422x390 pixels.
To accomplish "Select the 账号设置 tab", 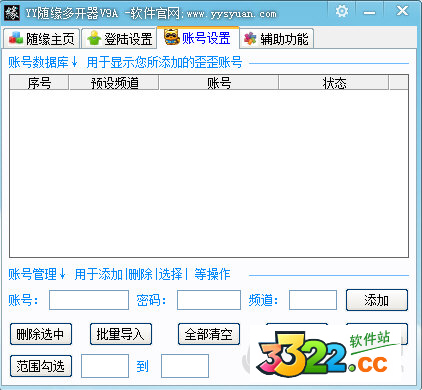I will pos(198,38).
